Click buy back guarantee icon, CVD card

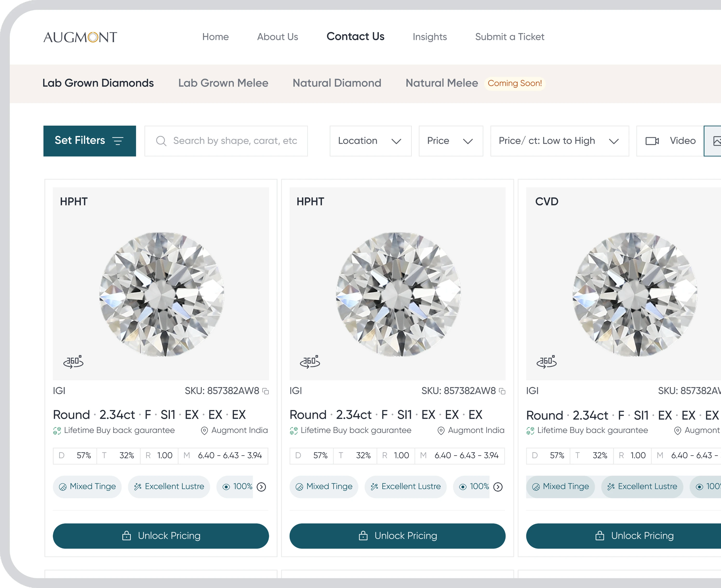tap(530, 431)
